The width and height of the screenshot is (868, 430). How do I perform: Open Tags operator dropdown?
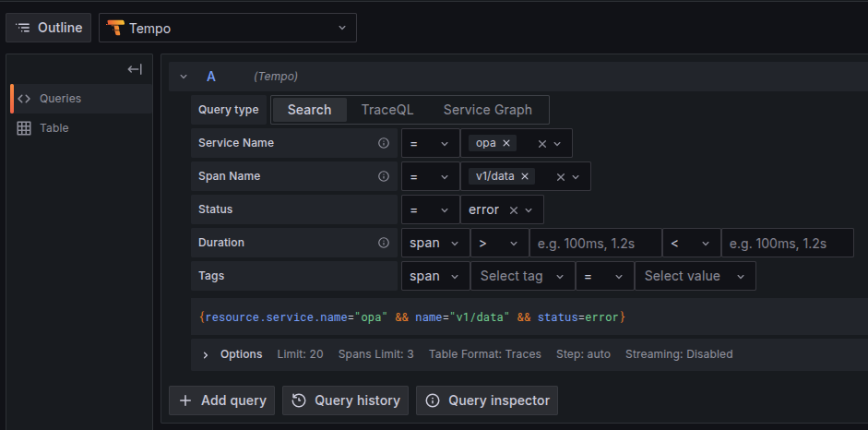coord(604,276)
